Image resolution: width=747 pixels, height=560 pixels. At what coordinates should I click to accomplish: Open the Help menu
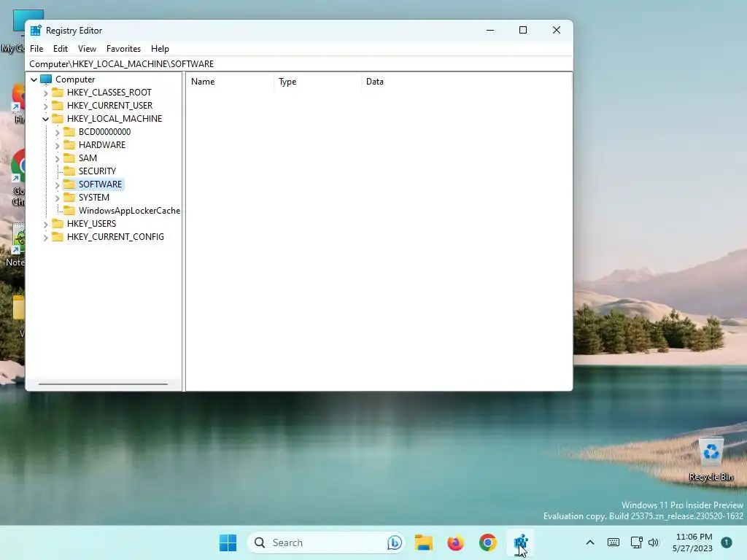[160, 49]
